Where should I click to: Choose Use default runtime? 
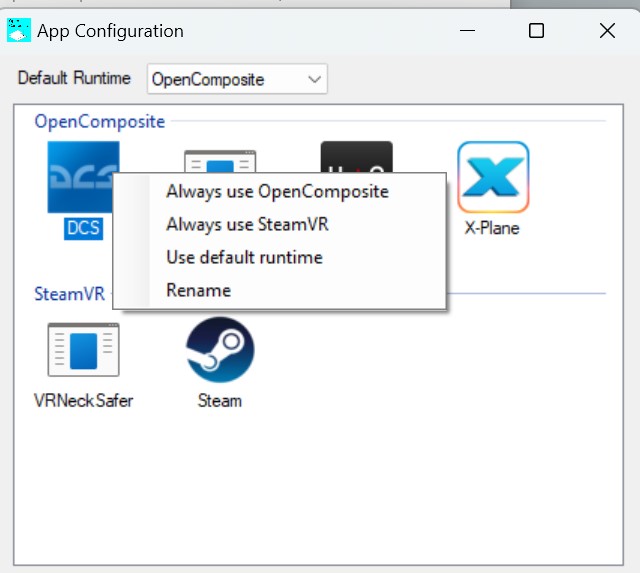279,257
